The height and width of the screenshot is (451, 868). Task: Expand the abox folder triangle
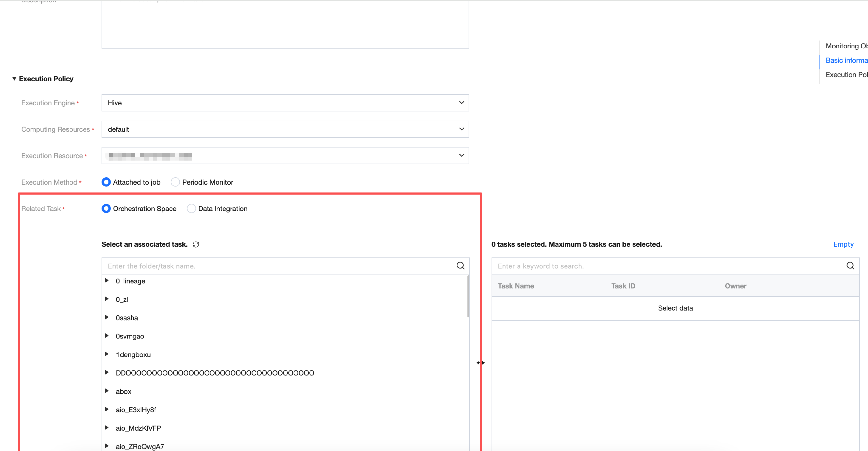click(107, 391)
